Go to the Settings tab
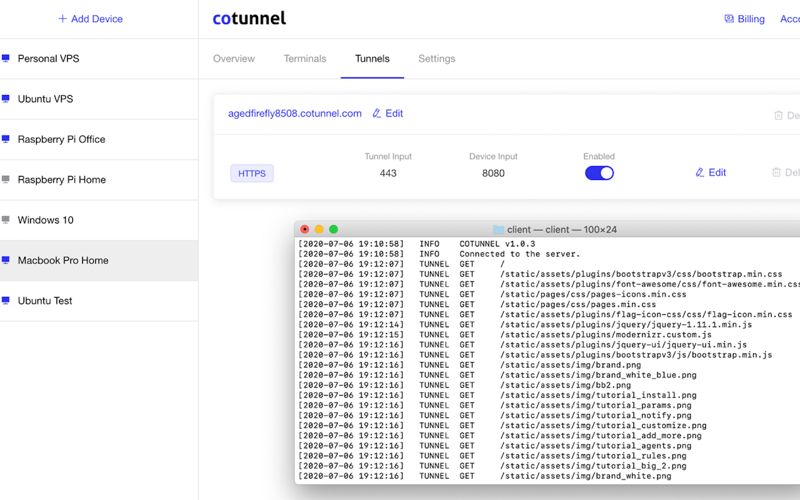Screen dimensions: 800x500 (x=437, y=59)
